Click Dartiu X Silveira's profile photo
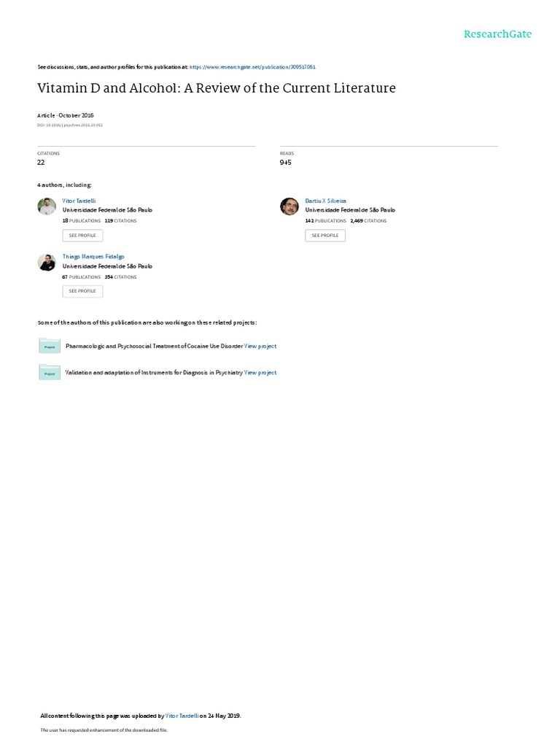This screenshot has height=747, width=560. [x=289, y=206]
